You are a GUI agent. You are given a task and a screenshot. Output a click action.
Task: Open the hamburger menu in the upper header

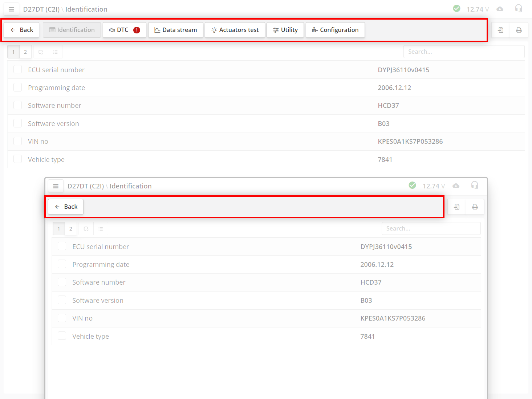[12, 9]
